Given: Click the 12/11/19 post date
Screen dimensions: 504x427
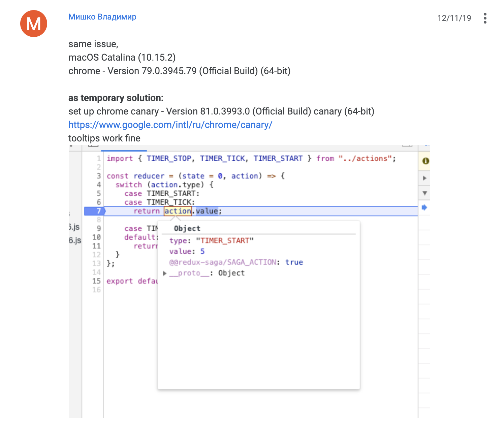Looking at the screenshot, I should (454, 18).
